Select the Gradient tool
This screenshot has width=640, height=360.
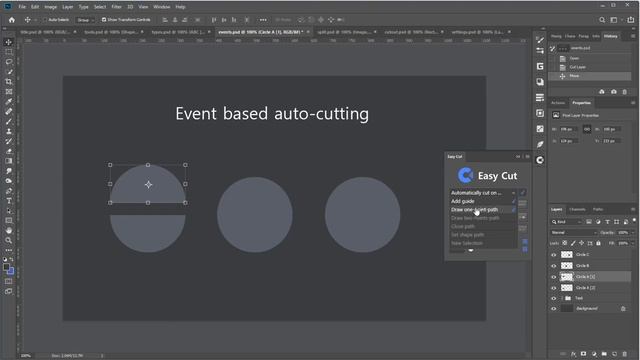(9, 161)
